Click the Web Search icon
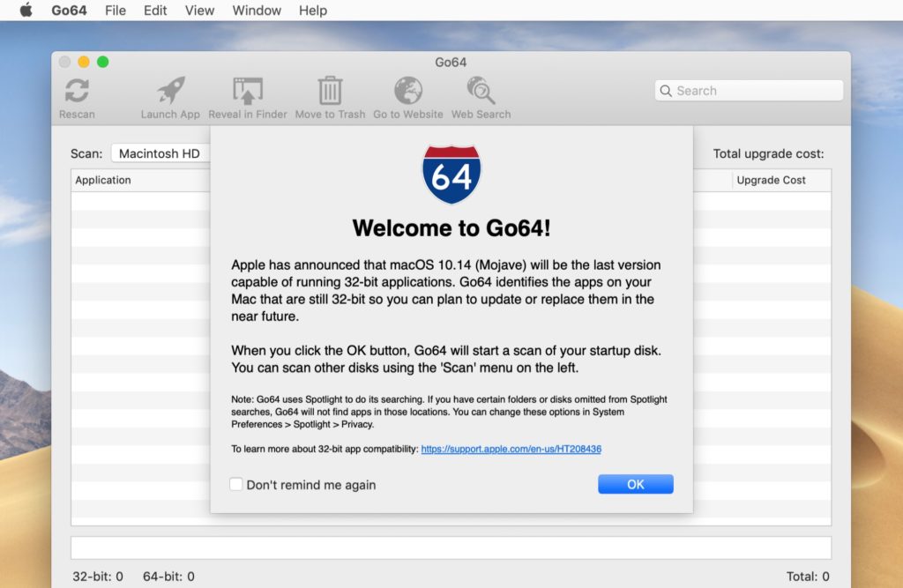Image resolution: width=903 pixels, height=588 pixels. (x=481, y=91)
